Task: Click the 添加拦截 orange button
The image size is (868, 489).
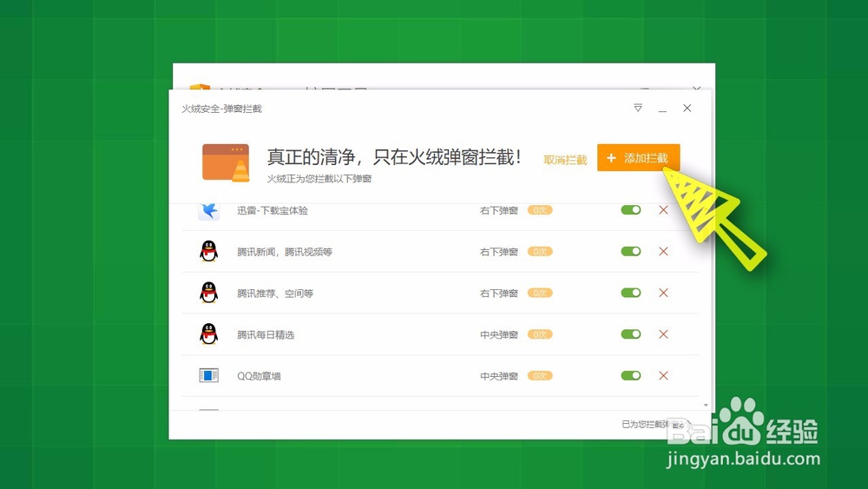Action: (x=638, y=158)
